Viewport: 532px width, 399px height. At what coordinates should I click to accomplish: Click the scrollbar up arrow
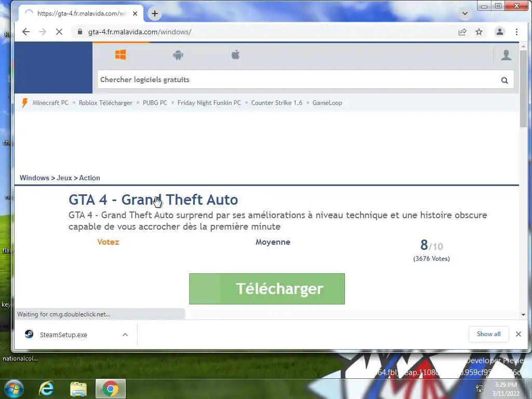[x=523, y=46]
